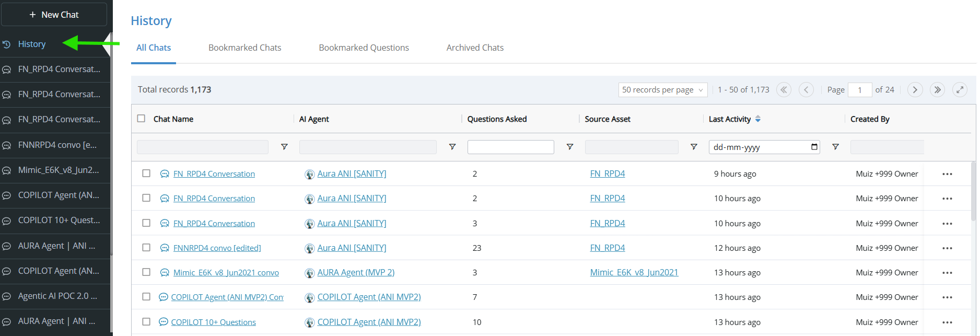Click agent avatar beside AURA Agent (MVP 2)
This screenshot has height=336, width=980.
[310, 273]
